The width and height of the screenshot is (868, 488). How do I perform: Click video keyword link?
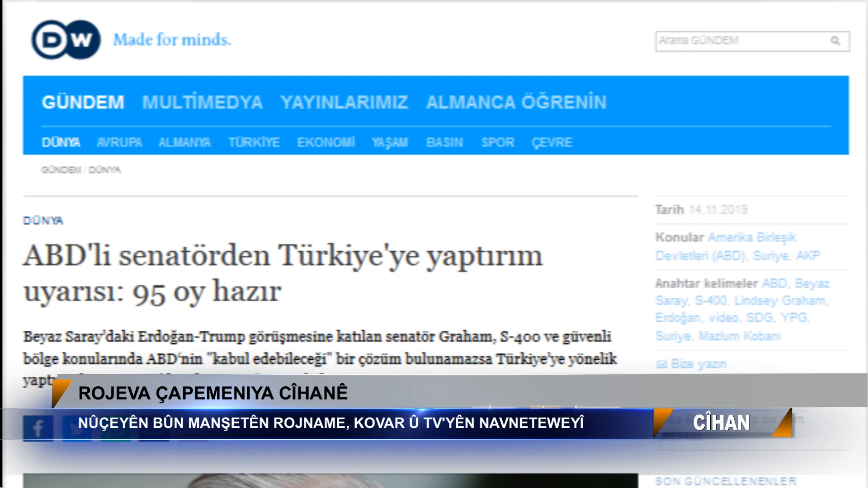(723, 318)
